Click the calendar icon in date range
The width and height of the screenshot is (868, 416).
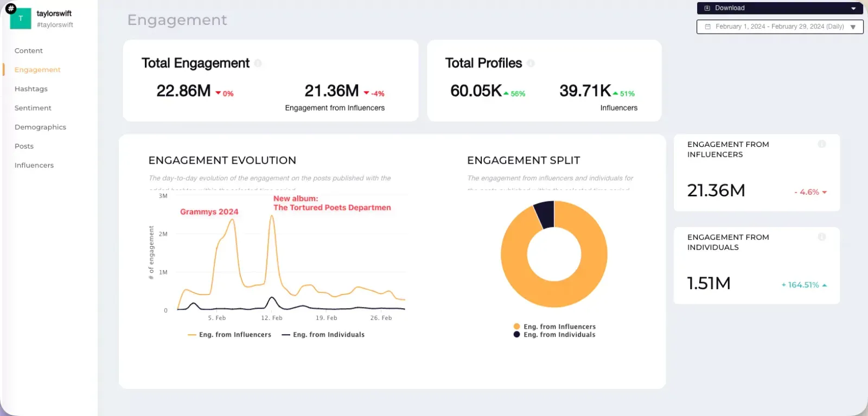707,27
